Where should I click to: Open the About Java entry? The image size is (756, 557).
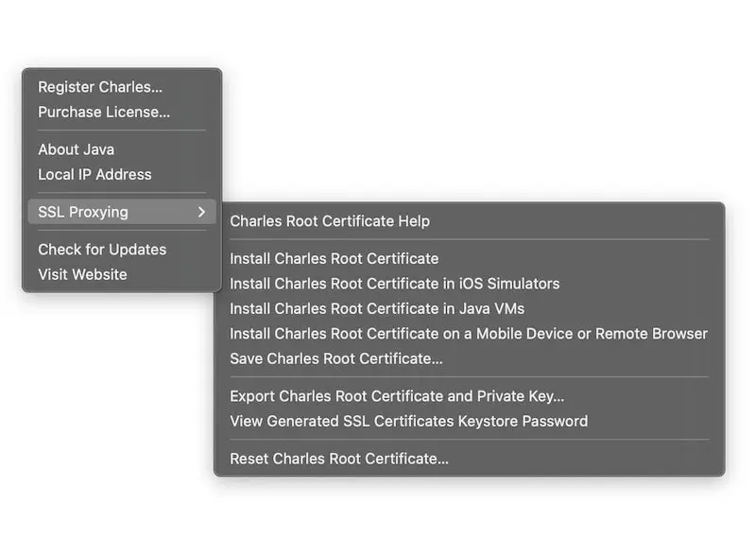pos(76,149)
